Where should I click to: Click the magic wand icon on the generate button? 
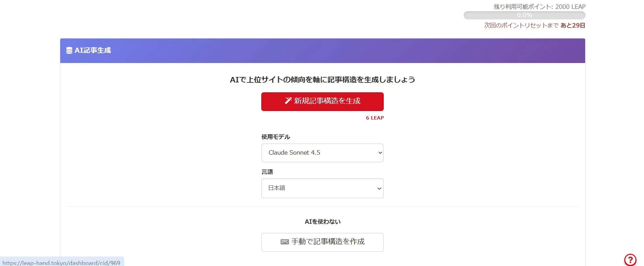click(288, 100)
